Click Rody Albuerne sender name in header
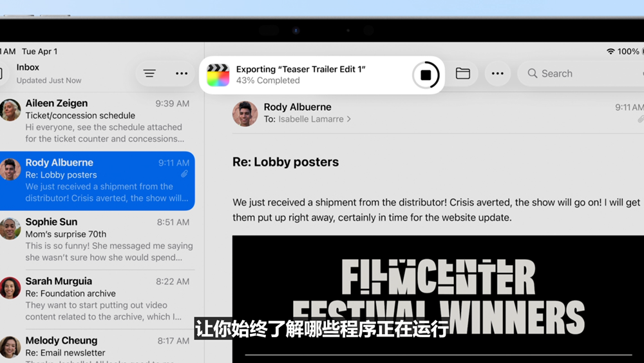The width and height of the screenshot is (644, 363). [298, 107]
